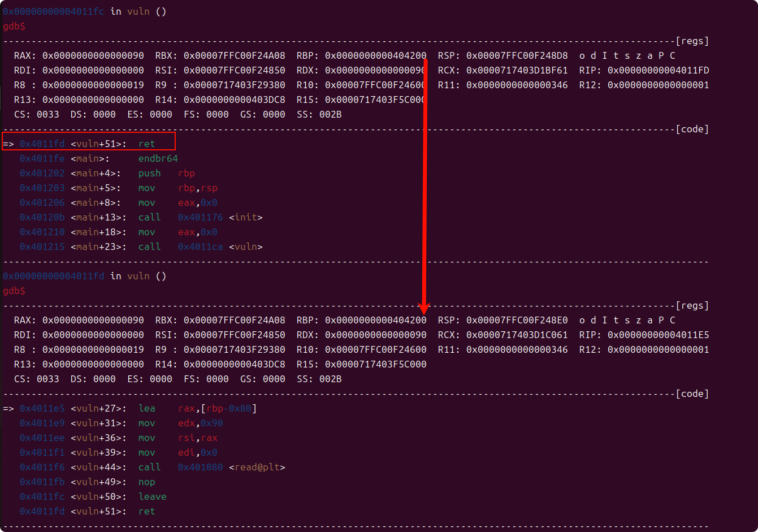Click the leave instruction at vuln+50
The height and width of the screenshot is (532, 758).
pyautogui.click(x=153, y=496)
